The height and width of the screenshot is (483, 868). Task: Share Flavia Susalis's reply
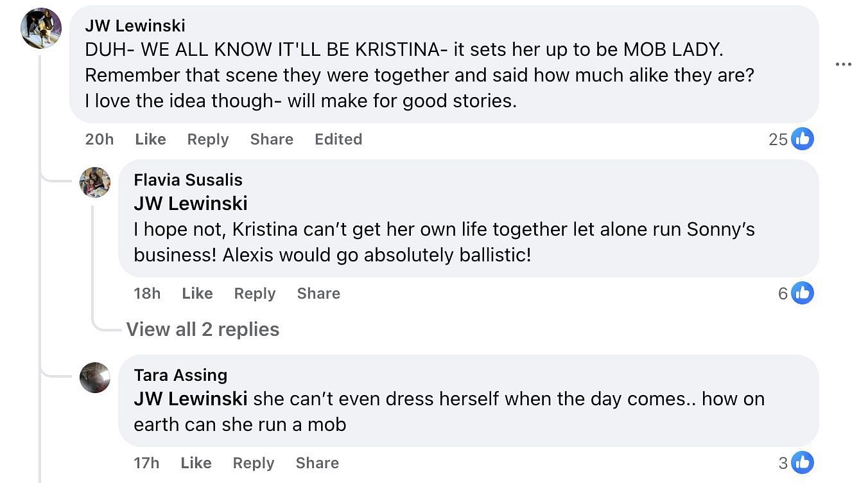coord(318,294)
